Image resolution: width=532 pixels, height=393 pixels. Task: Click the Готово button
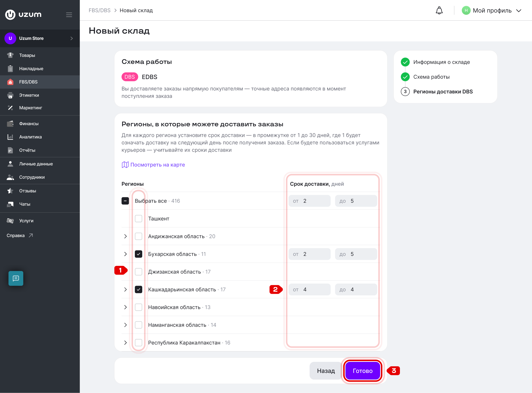point(363,371)
